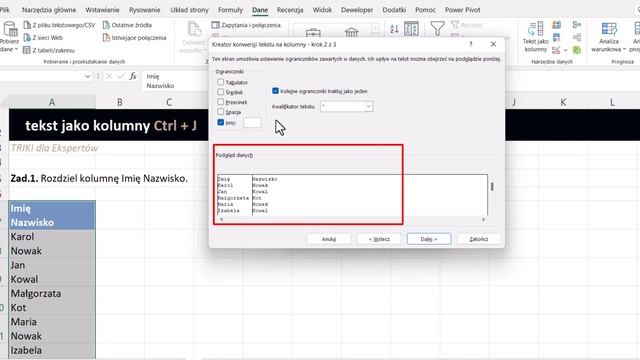
Task: Toggle the Filter funnel
Action: point(437,29)
